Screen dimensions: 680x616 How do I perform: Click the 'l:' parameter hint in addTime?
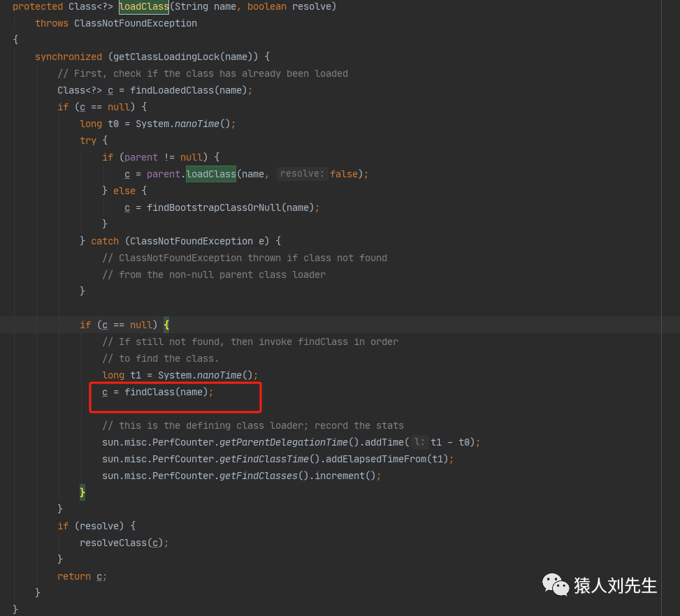pos(419,442)
